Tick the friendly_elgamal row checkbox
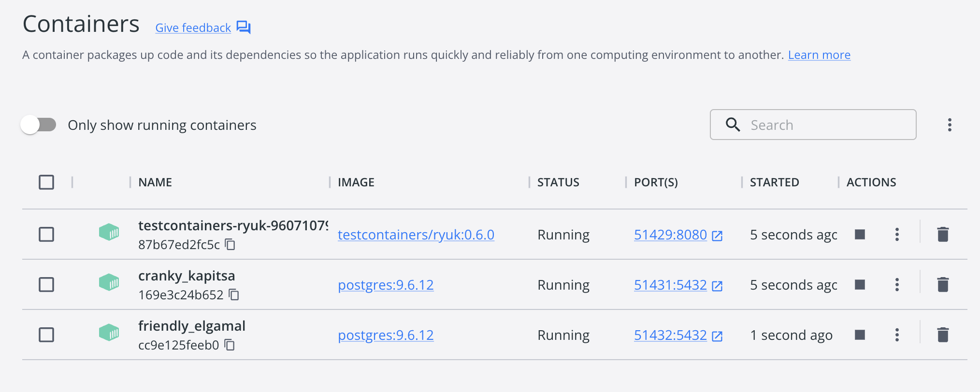The width and height of the screenshot is (980, 392). click(46, 335)
